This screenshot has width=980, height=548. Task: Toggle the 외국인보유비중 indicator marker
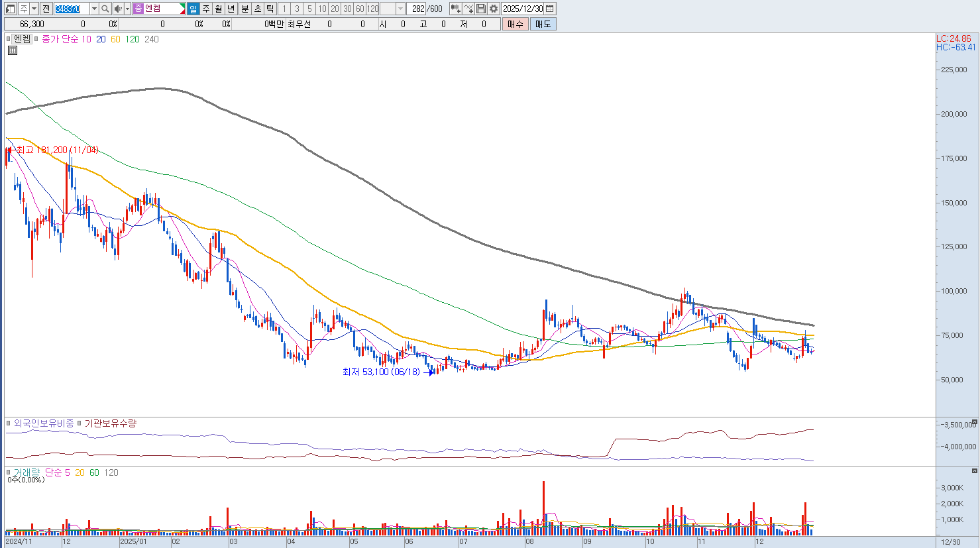click(x=9, y=423)
